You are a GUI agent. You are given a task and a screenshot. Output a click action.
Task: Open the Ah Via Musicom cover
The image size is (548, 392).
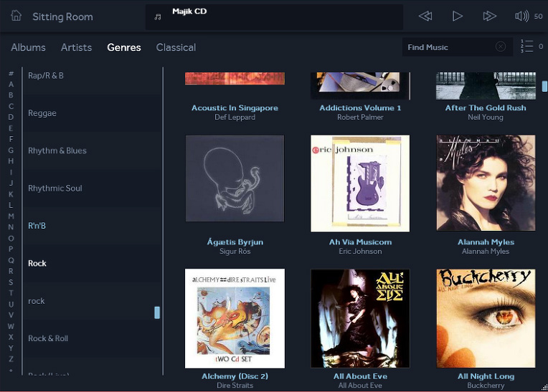pyautogui.click(x=360, y=183)
